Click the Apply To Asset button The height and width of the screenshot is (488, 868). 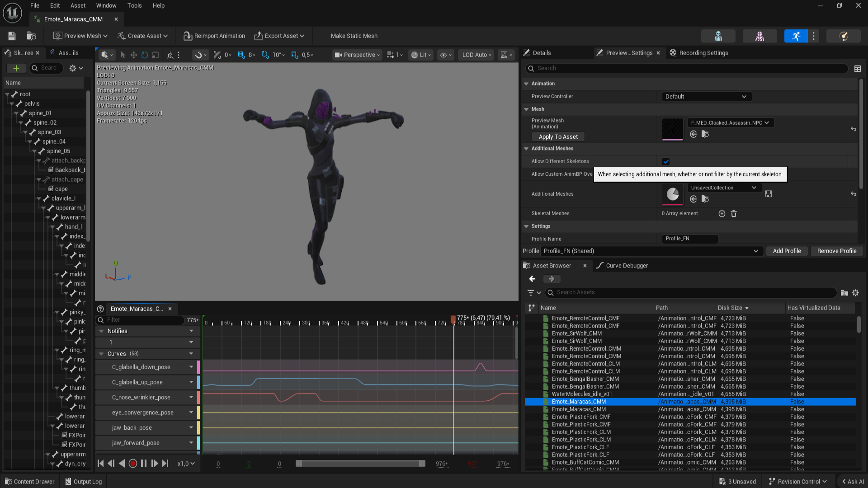(558, 136)
